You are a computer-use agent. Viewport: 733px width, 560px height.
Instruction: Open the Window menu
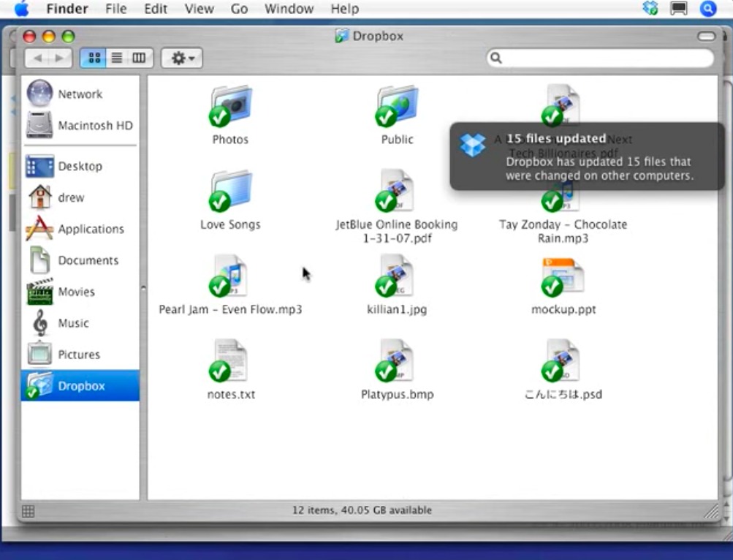tap(289, 9)
